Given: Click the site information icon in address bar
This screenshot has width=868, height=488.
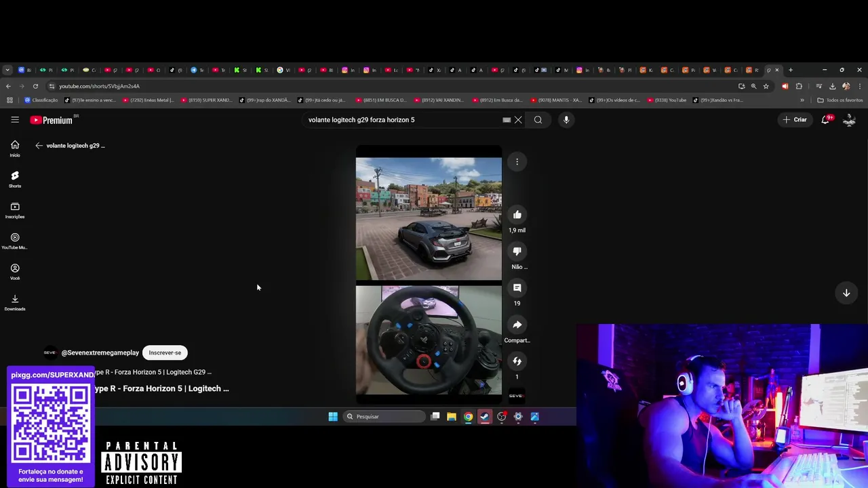Looking at the screenshot, I should 52,86.
